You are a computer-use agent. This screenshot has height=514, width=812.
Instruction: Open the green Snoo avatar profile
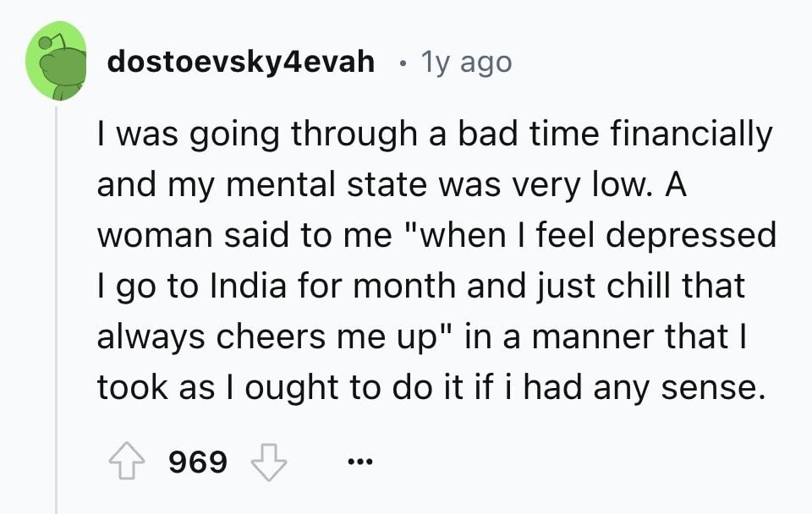click(x=57, y=61)
